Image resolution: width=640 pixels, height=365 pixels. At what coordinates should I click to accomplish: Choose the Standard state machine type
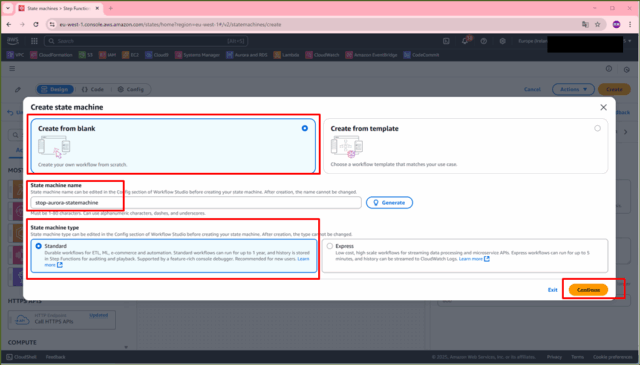coord(39,246)
